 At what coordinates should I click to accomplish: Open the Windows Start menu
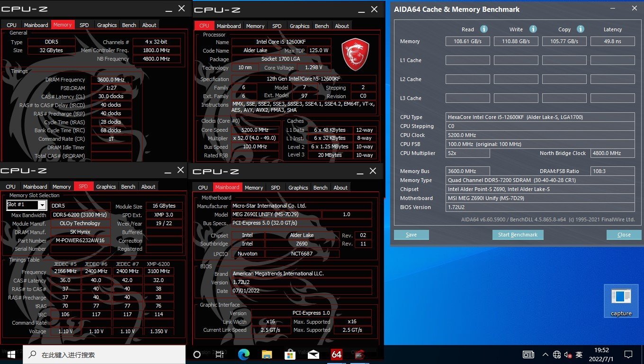11,354
